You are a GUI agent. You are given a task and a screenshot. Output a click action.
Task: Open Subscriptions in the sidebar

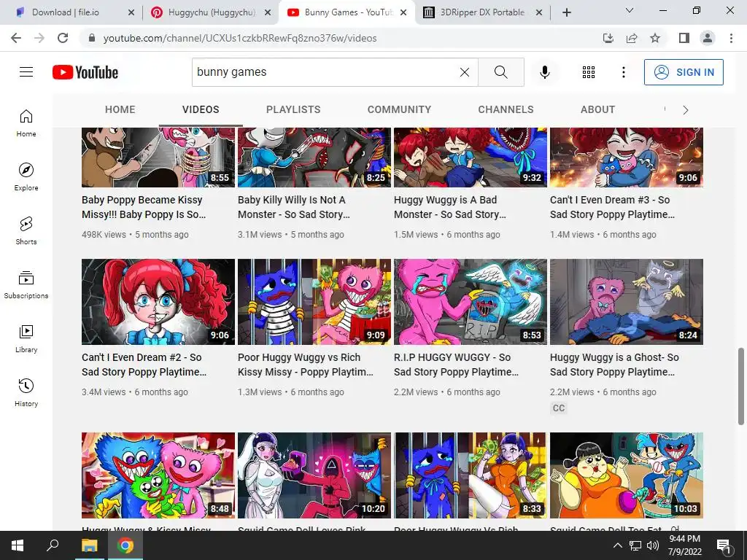click(x=26, y=285)
